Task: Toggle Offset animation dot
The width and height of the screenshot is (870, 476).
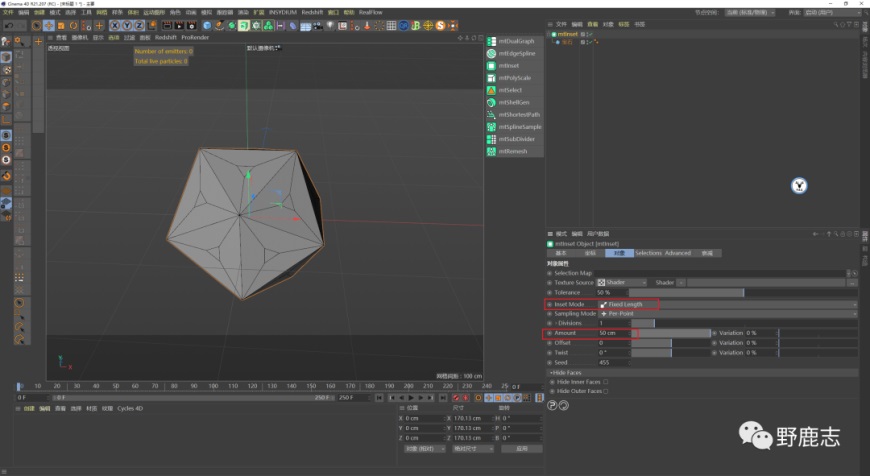Action: (550, 343)
